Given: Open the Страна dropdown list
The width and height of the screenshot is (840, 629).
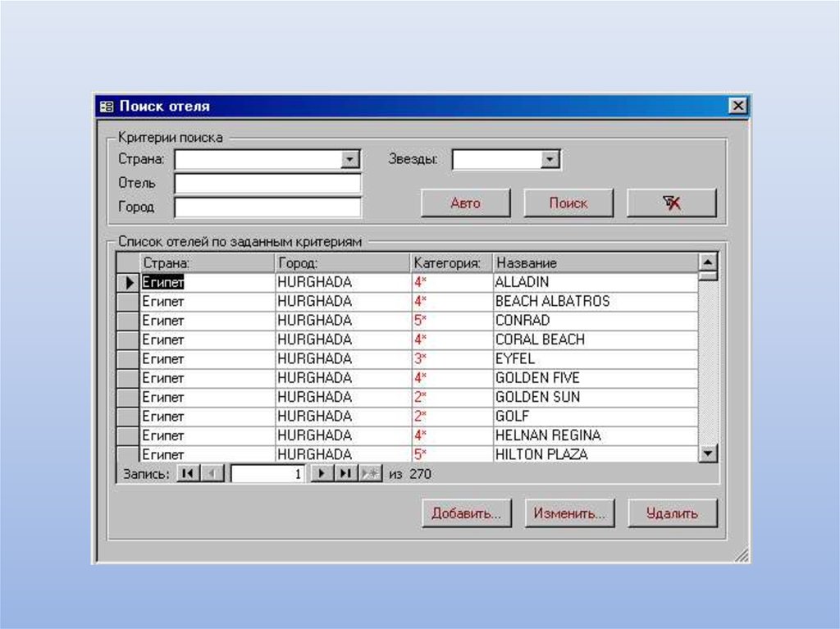Looking at the screenshot, I should click(351, 160).
